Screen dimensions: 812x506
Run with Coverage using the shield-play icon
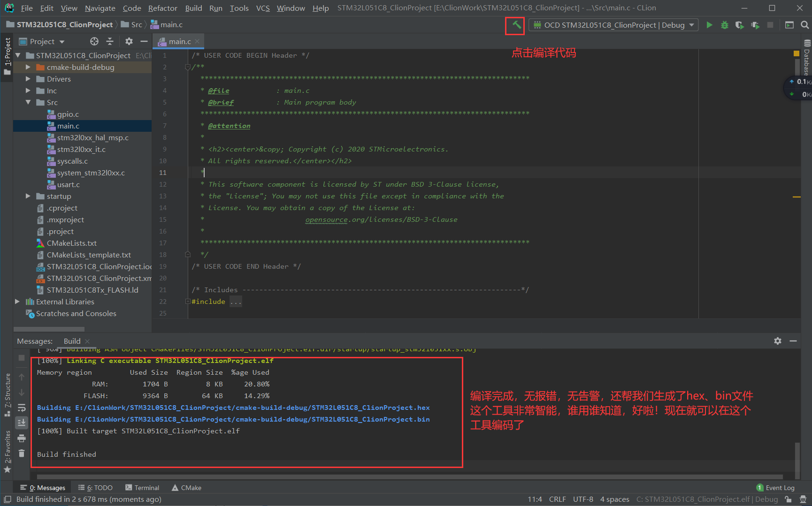[x=740, y=25]
